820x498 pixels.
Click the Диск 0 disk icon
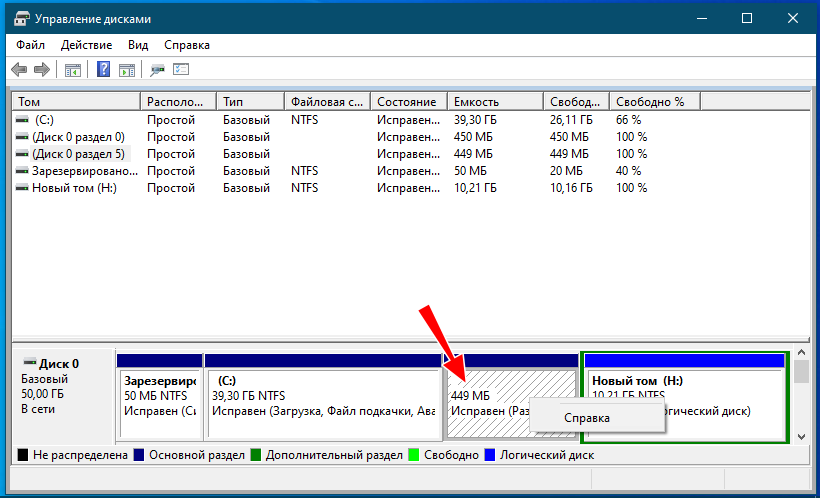(x=30, y=364)
